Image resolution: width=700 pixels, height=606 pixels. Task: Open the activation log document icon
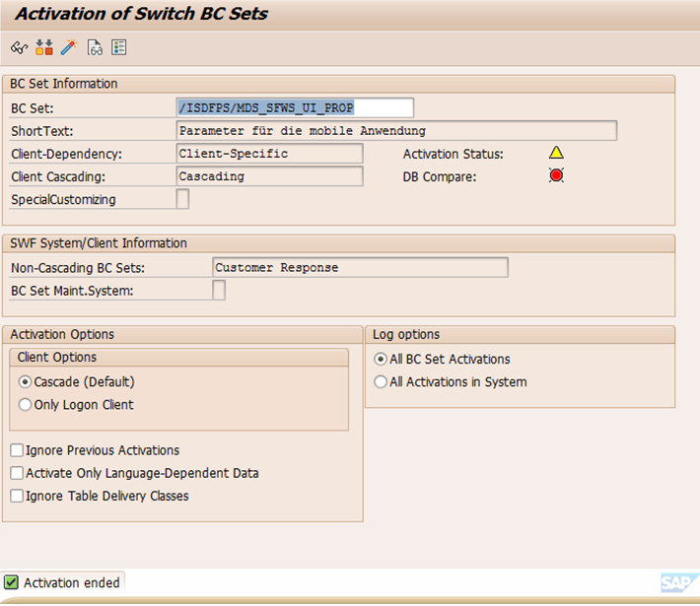click(95, 47)
